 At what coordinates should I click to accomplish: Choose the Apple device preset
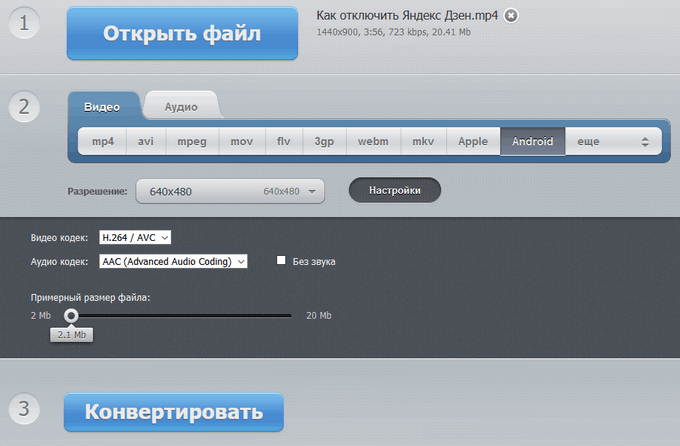473,141
